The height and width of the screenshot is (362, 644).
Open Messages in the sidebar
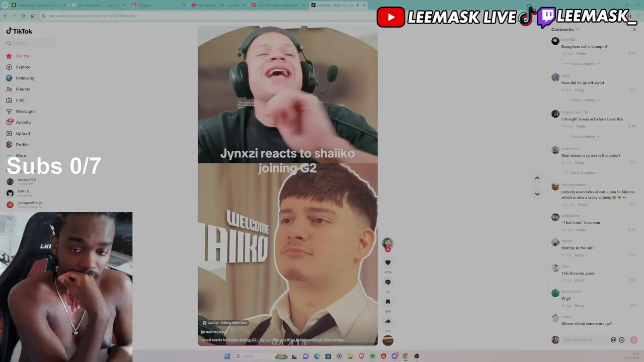coord(21,111)
